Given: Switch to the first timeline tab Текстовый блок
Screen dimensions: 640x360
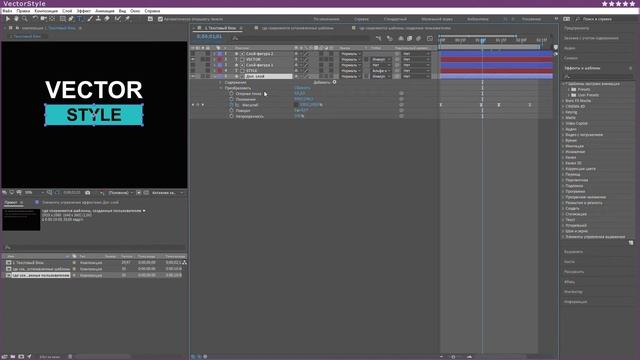Looking at the screenshot, I should (x=220, y=28).
